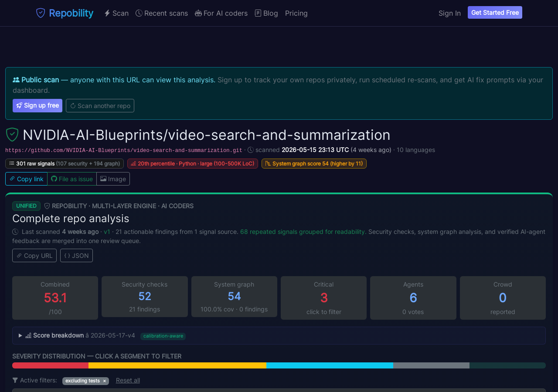Click the 20th percentile Python badge
558x392 pixels.
point(193,163)
